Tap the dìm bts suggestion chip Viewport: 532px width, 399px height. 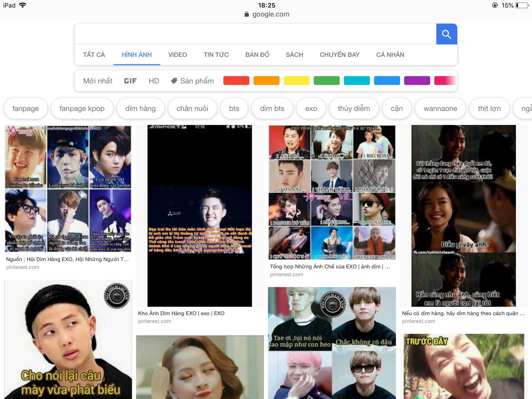[x=272, y=108]
